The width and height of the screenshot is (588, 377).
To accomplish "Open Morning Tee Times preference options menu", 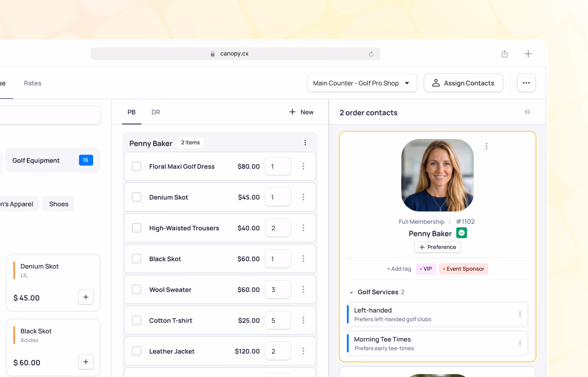I will pyautogui.click(x=520, y=343).
